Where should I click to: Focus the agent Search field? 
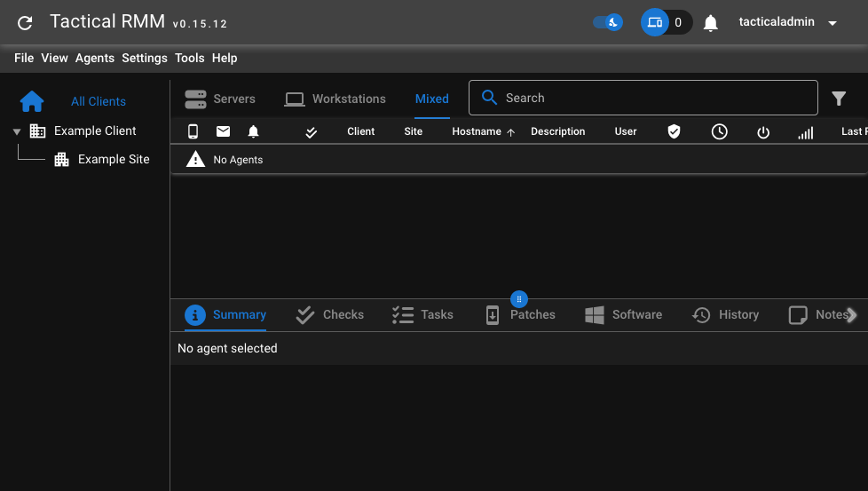coord(643,98)
